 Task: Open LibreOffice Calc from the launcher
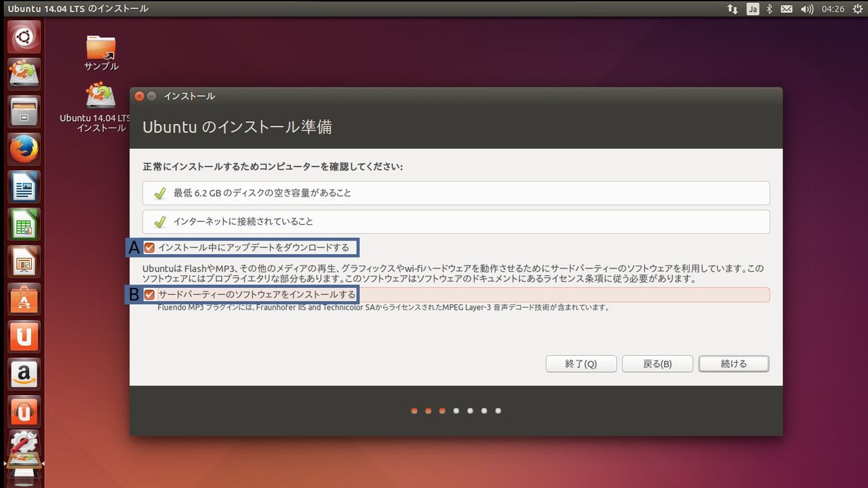[24, 224]
